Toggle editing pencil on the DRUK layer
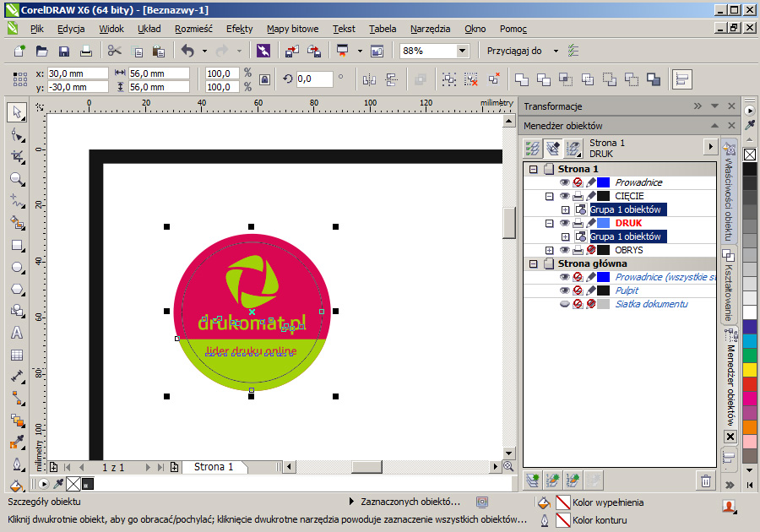 [x=591, y=224]
